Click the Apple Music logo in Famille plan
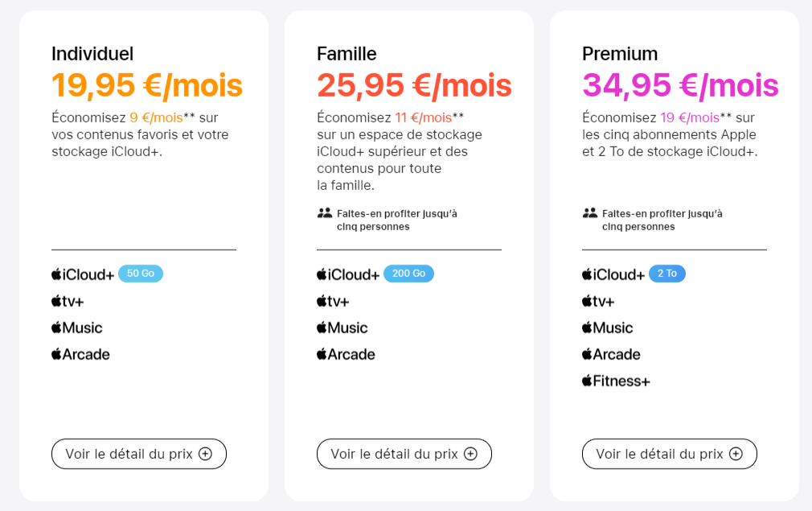The height and width of the screenshot is (511, 812). coord(342,328)
